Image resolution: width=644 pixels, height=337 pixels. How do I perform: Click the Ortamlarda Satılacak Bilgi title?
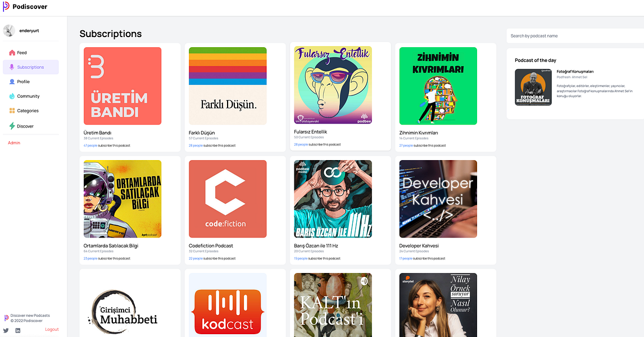(x=111, y=245)
